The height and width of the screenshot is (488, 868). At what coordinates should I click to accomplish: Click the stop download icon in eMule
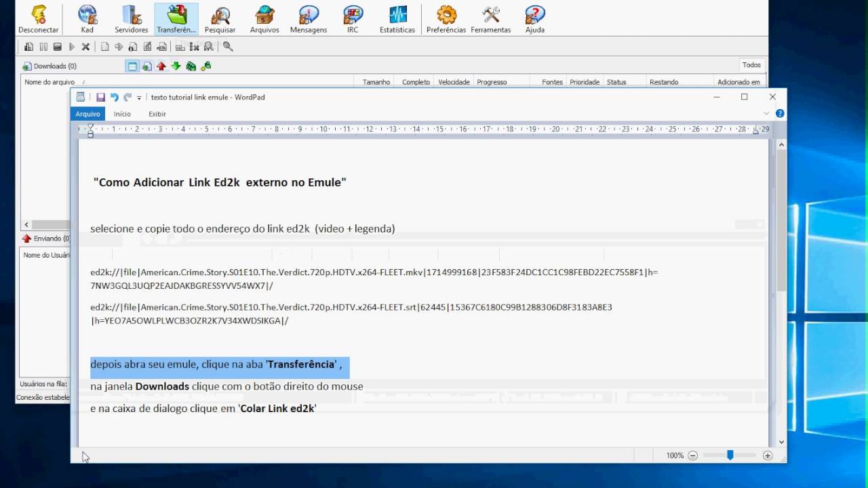click(58, 47)
